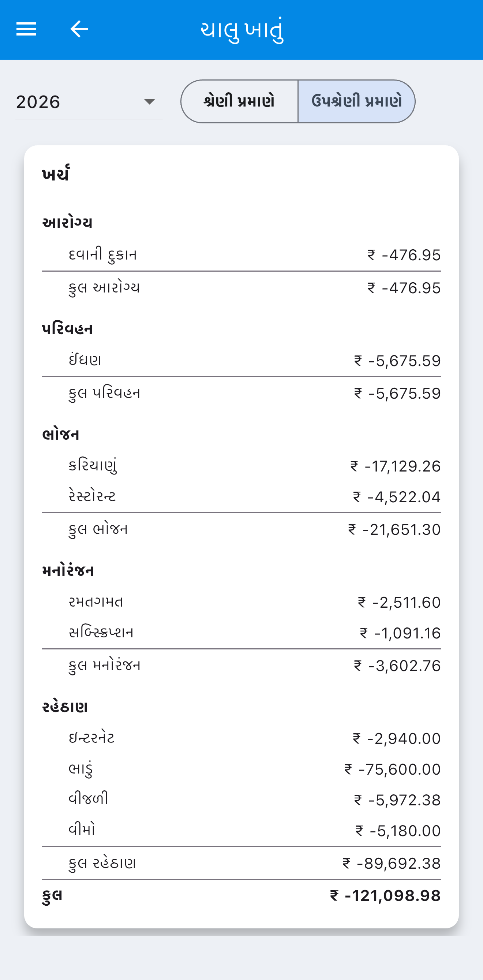The width and height of the screenshot is (483, 980).
Task: Open the કરિયાણું expense entry
Action: pos(241,466)
